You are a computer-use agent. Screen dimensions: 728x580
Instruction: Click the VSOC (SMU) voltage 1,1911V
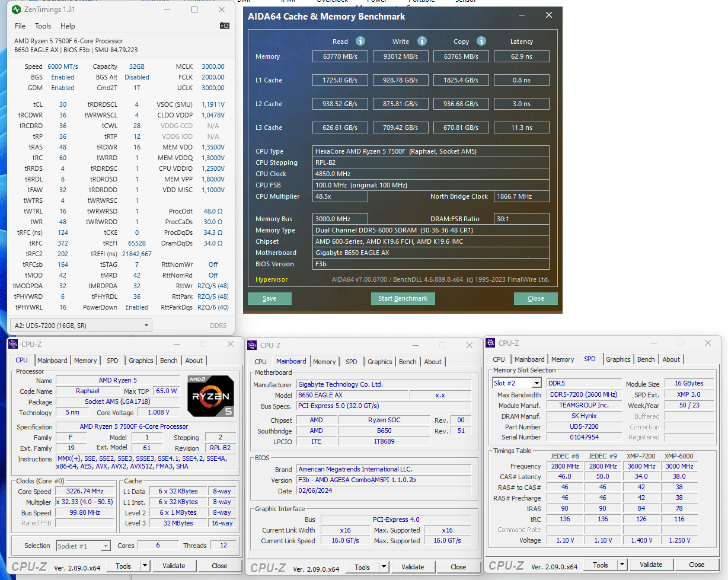[213, 104]
